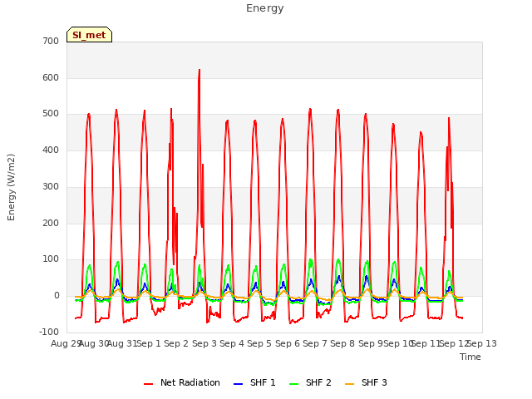Click the -100 y-axis tick value

click(x=49, y=332)
